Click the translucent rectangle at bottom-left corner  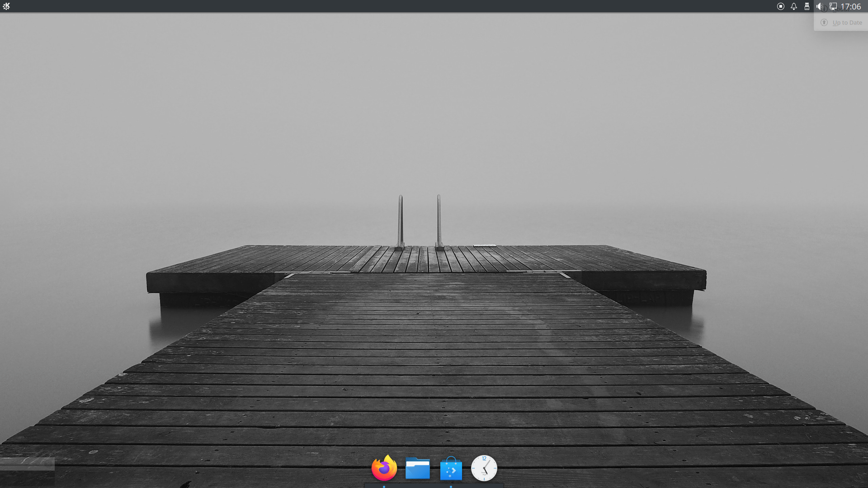click(x=27, y=465)
